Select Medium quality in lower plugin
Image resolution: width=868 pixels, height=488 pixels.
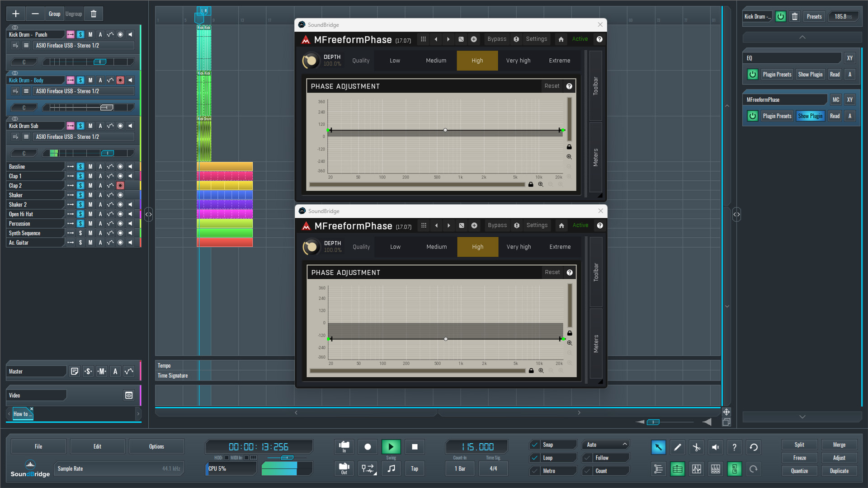pyautogui.click(x=436, y=247)
